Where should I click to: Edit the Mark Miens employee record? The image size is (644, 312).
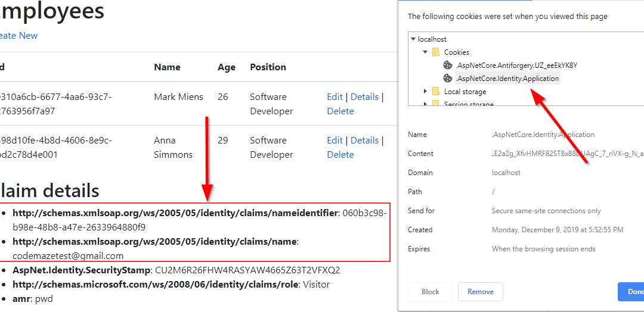point(335,97)
